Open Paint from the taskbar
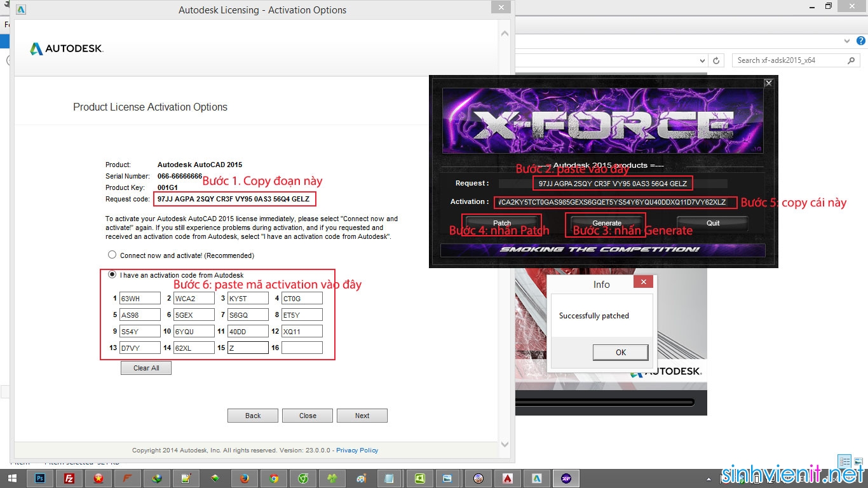The width and height of the screenshot is (868, 488). click(x=361, y=478)
